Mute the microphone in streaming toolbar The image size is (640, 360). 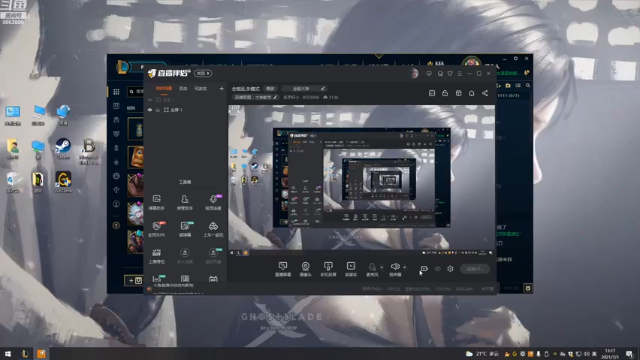coord(372,269)
